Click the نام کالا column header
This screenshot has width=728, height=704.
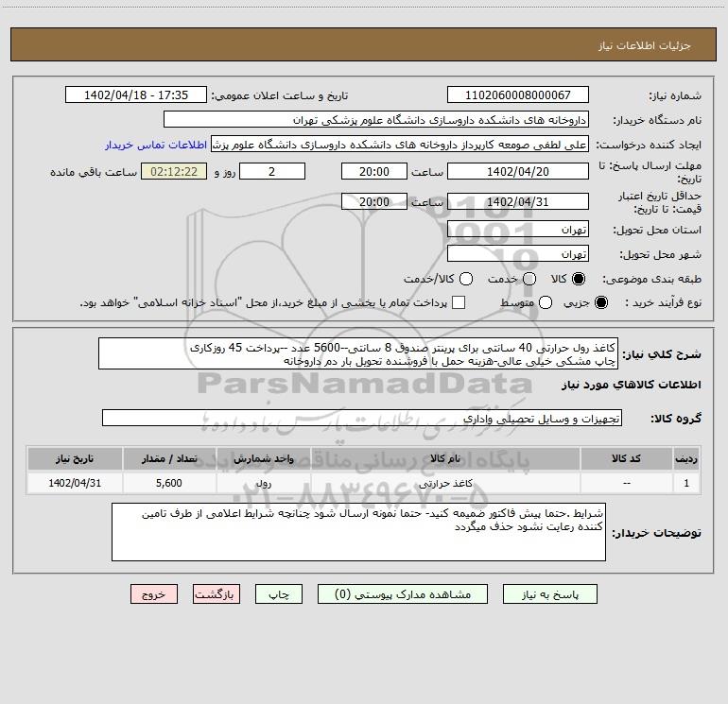(445, 458)
